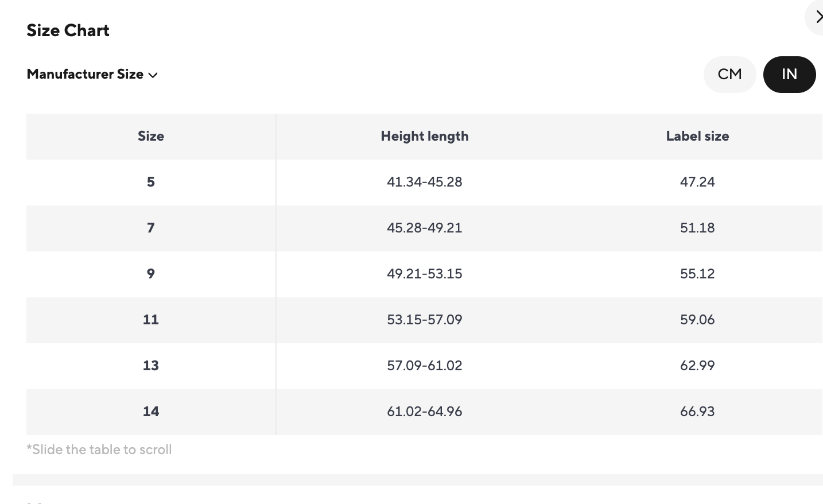
Task: Click the 66.93 label size value
Action: 697,412
